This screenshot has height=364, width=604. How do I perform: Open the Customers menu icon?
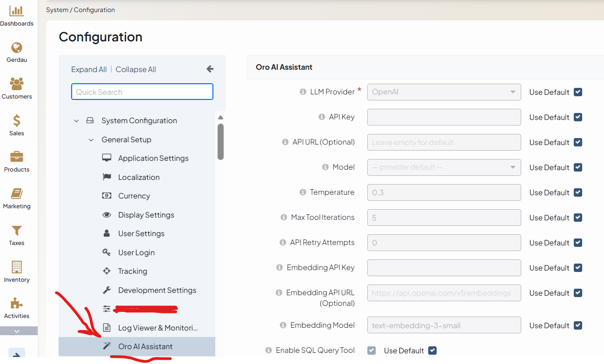(x=17, y=84)
